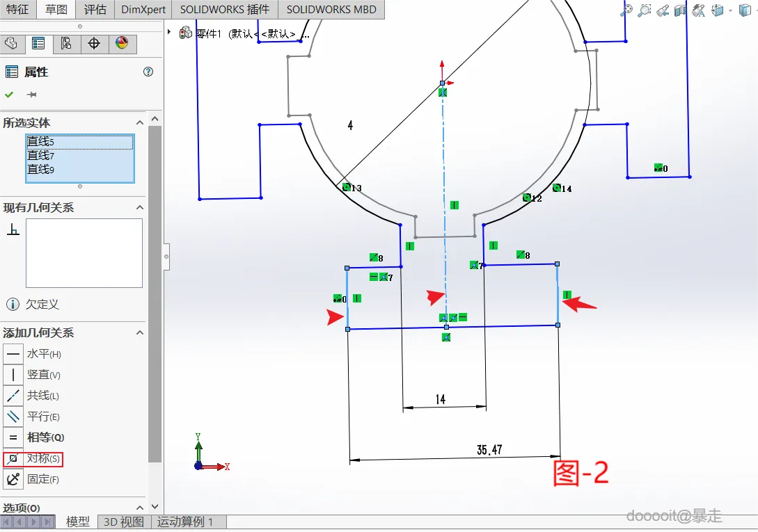Click the 欠定义 info status
The height and width of the screenshot is (532, 758).
[x=33, y=305]
